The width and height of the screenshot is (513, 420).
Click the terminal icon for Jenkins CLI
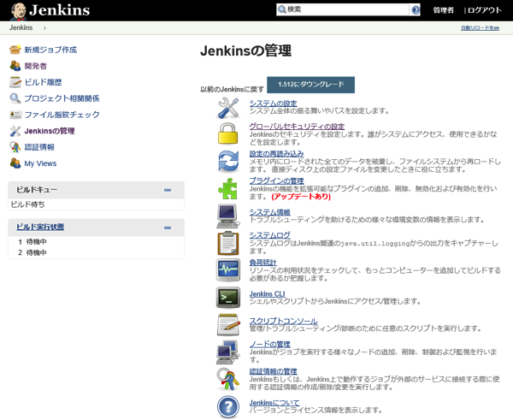[x=228, y=298]
